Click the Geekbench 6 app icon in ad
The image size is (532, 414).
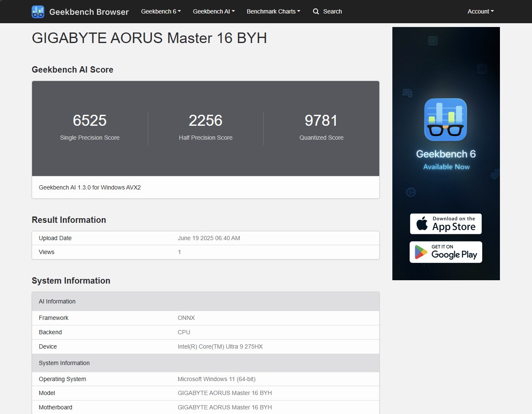[x=446, y=119]
